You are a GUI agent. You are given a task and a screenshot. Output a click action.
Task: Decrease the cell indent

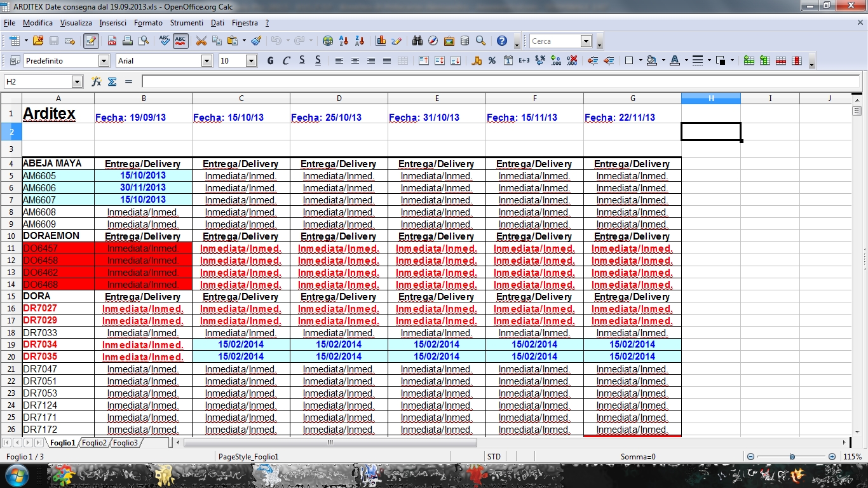593,61
